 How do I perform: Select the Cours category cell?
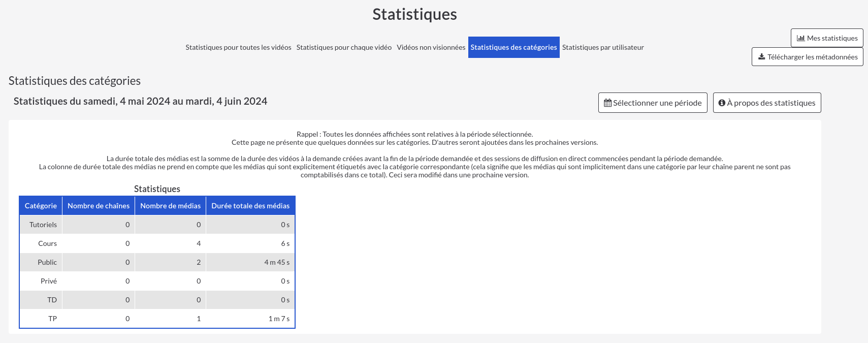pyautogui.click(x=41, y=243)
